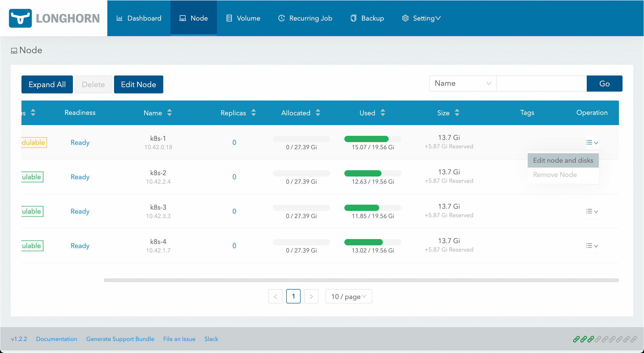The height and width of the screenshot is (353, 644).
Task: Click the green websocket link status icons
Action: click(583, 339)
